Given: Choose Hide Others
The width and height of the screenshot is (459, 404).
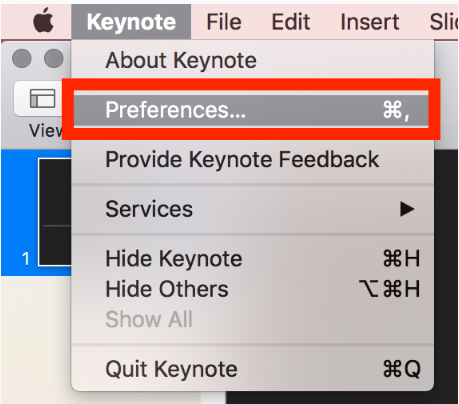Looking at the screenshot, I should [x=252, y=289].
